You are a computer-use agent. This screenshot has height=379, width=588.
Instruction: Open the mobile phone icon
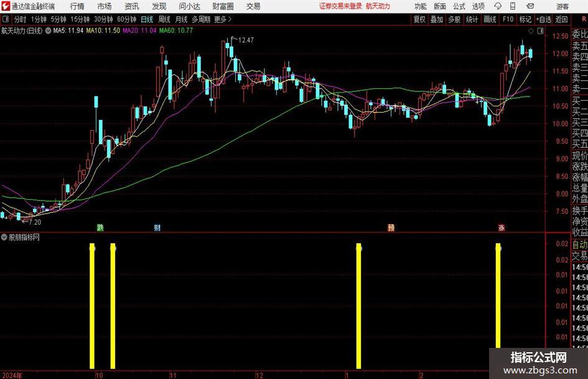513,6
